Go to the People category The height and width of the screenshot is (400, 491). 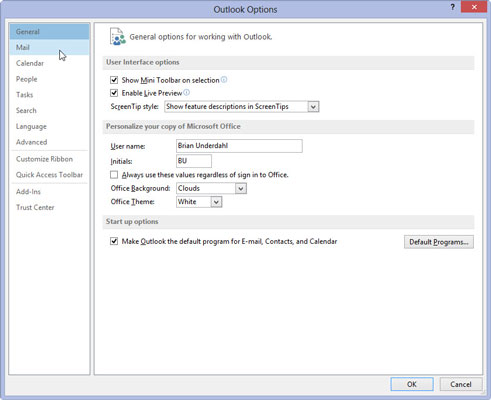49,79
